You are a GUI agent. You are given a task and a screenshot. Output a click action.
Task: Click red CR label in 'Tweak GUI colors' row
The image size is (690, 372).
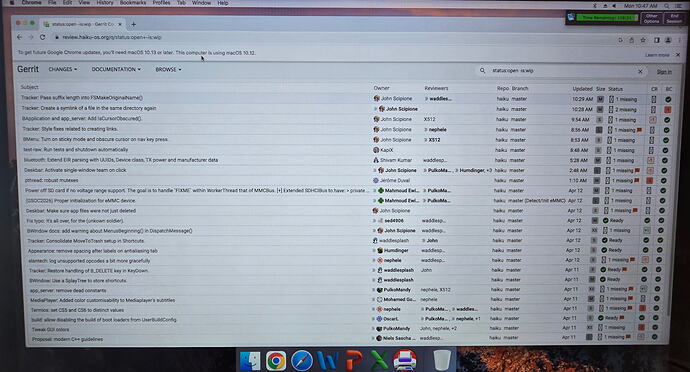(x=641, y=327)
